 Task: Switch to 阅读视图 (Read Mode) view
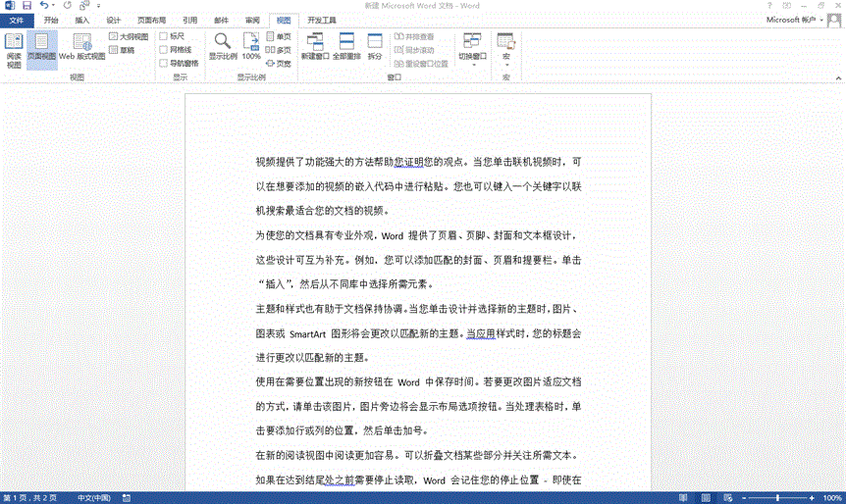click(14, 50)
